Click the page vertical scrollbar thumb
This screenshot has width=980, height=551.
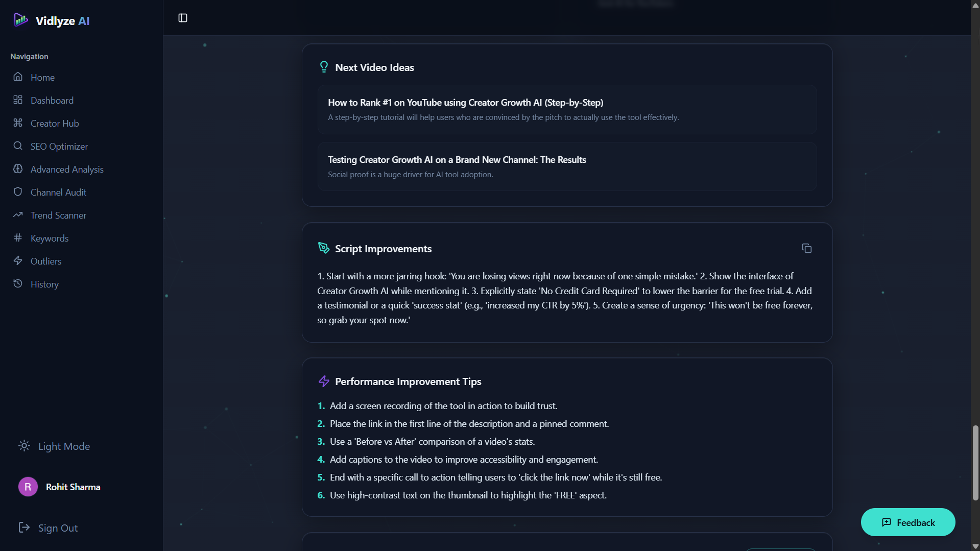click(x=975, y=462)
